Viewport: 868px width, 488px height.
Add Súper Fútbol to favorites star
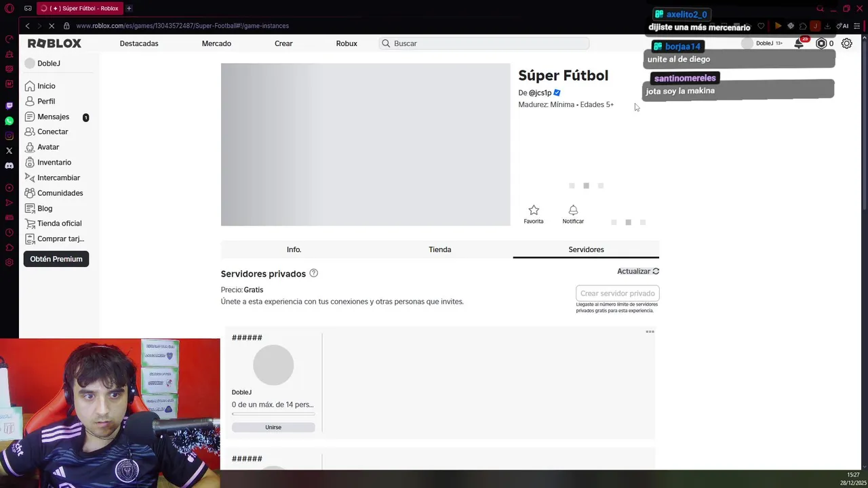tap(534, 210)
